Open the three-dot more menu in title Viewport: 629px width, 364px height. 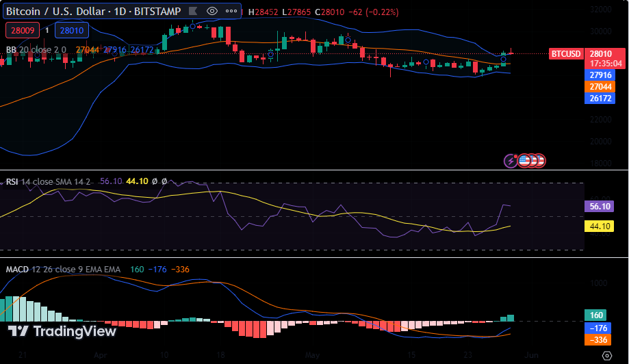(x=231, y=11)
